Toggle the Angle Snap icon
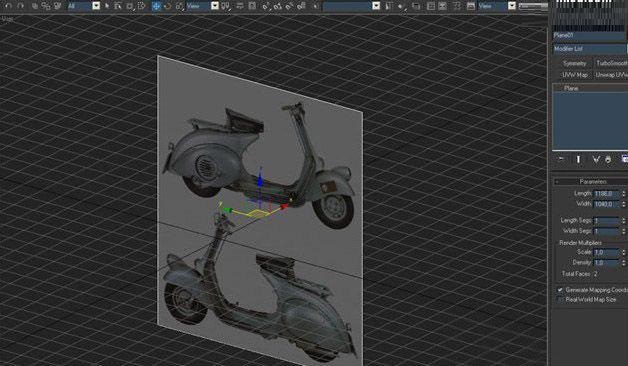 pos(277,6)
